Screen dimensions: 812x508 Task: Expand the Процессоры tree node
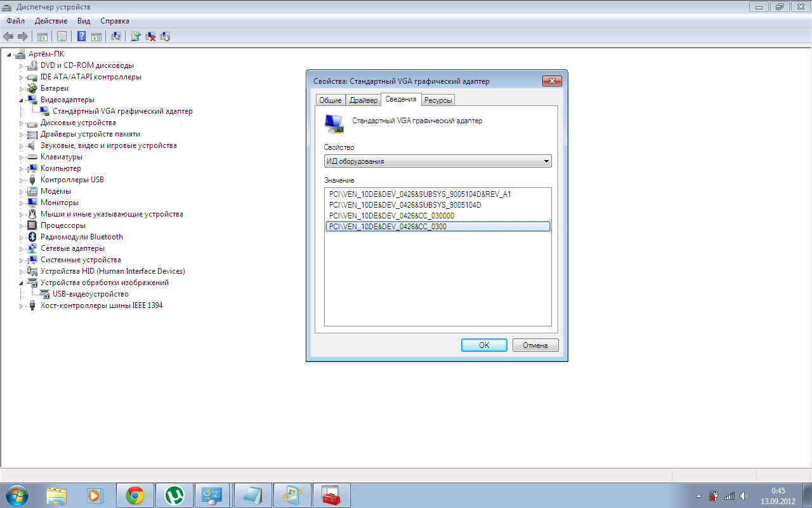(21, 225)
